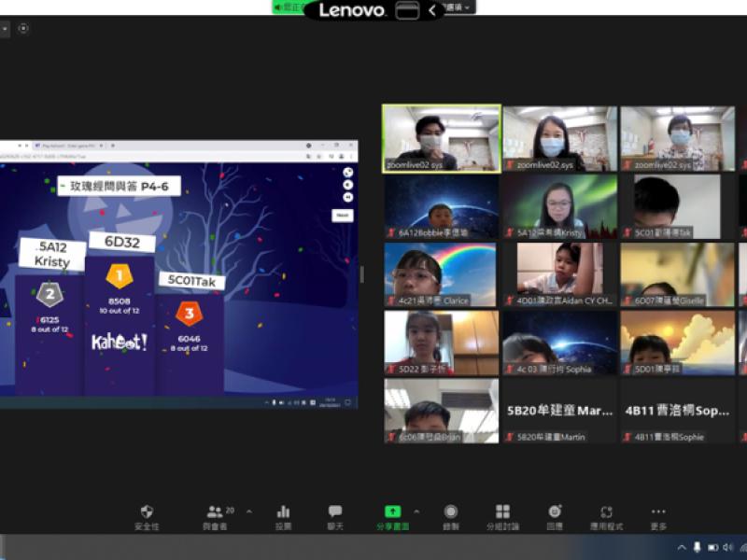Click muted mic icon on 5A12 Kristy tile
The height and width of the screenshot is (560, 747).
[510, 232]
